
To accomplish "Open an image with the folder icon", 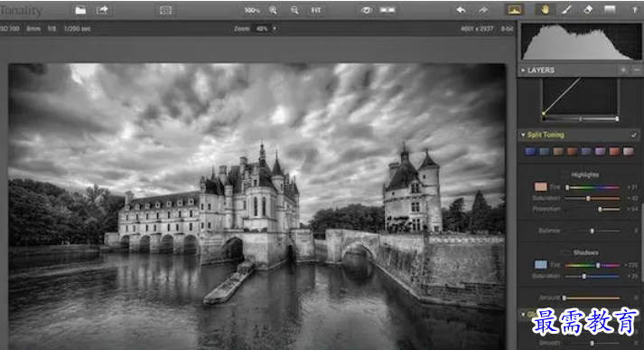I will coord(80,10).
